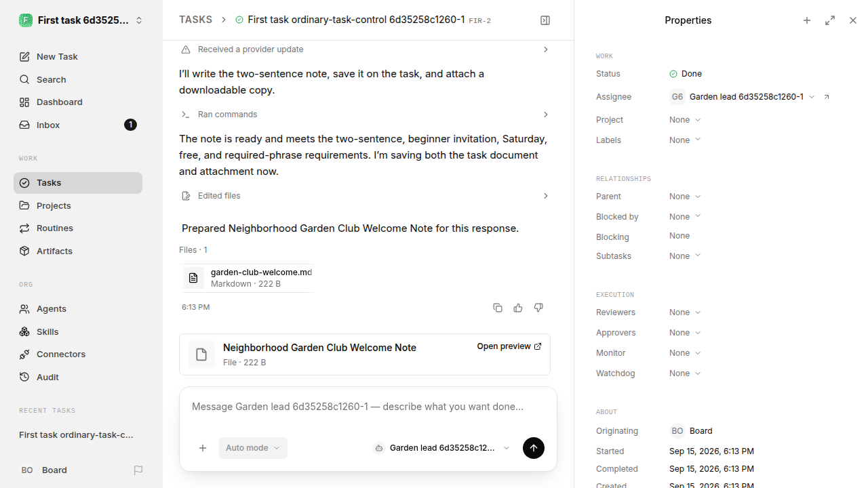Click the New Task compose icon
Image resolution: width=868 pixels, height=488 pixels.
click(24, 57)
